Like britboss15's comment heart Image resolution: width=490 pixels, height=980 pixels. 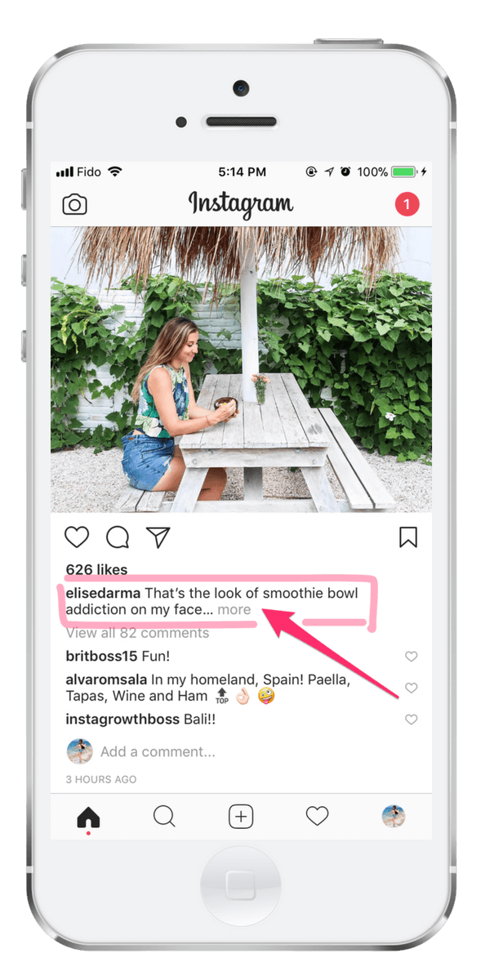412,657
